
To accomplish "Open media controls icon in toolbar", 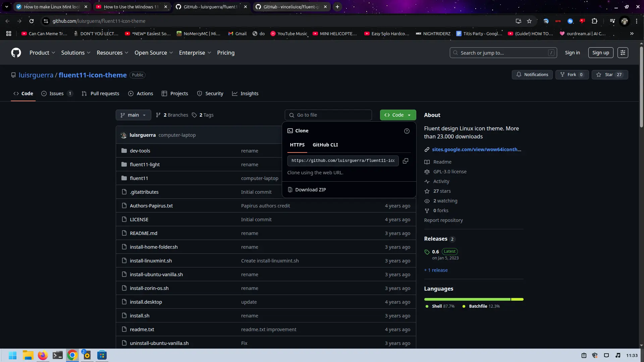I will (x=612, y=21).
